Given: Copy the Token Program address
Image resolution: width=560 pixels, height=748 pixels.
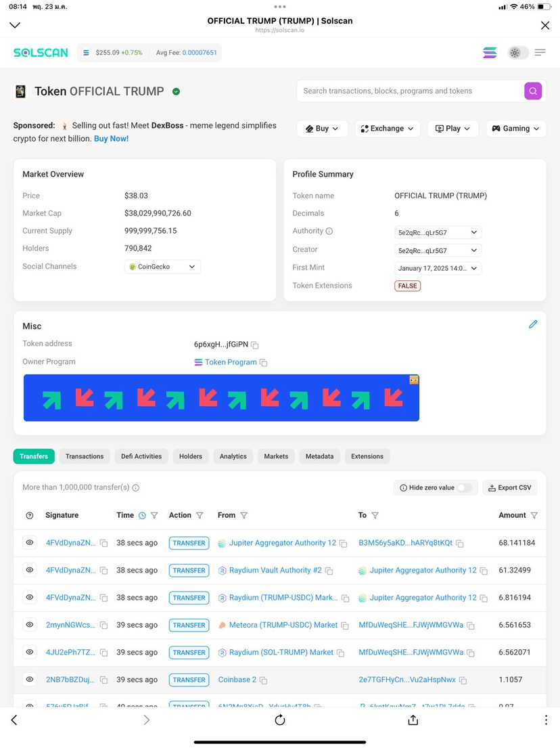Looking at the screenshot, I should click(264, 363).
